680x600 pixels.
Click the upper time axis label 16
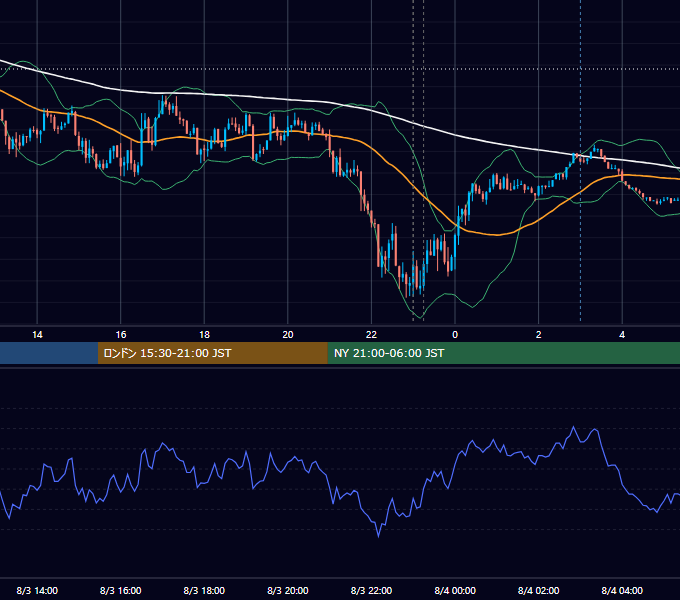[121, 335]
